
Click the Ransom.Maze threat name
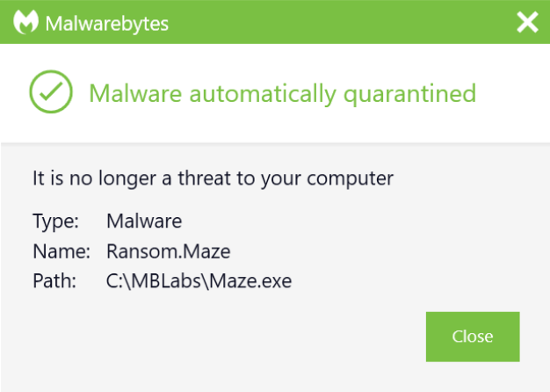(x=169, y=251)
